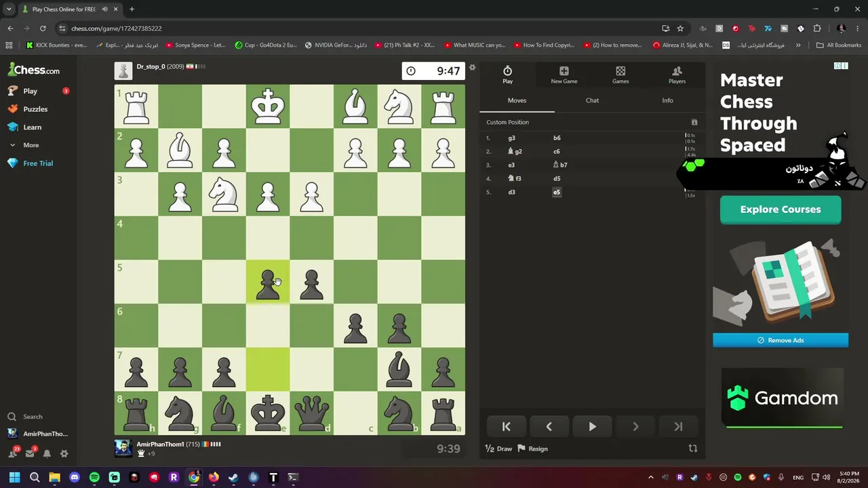Play through the moves

592,426
